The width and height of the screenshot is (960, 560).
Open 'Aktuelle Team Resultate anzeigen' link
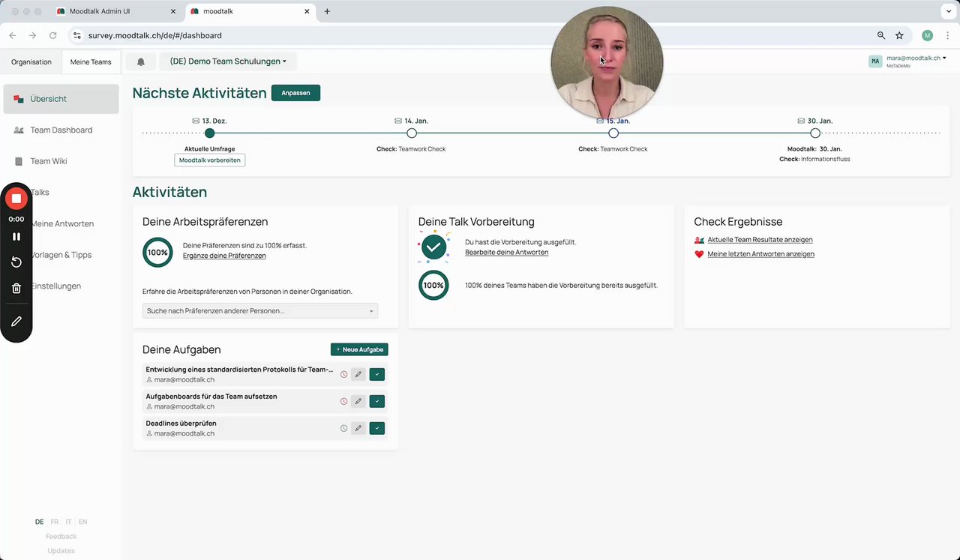[x=760, y=240]
